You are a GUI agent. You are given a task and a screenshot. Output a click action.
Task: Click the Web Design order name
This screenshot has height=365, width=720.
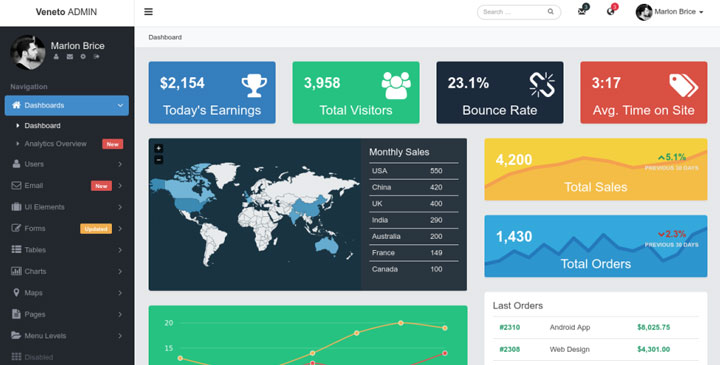point(569,349)
